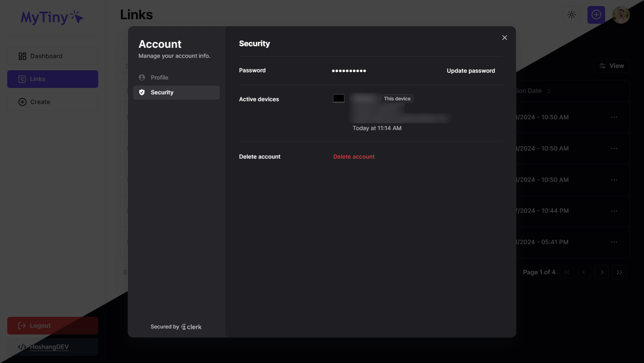Click the Links sidebar icon

pyautogui.click(x=22, y=79)
